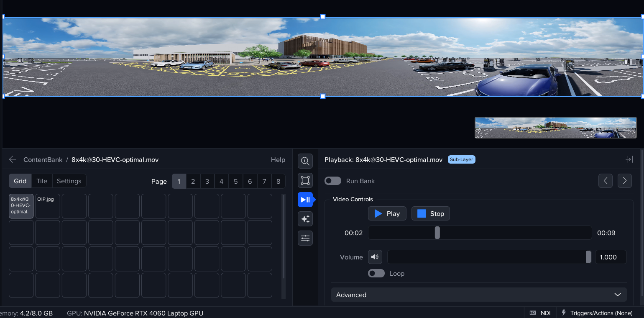644x318 pixels.
Task: Click the video timeline seek slider
Action: click(x=480, y=233)
